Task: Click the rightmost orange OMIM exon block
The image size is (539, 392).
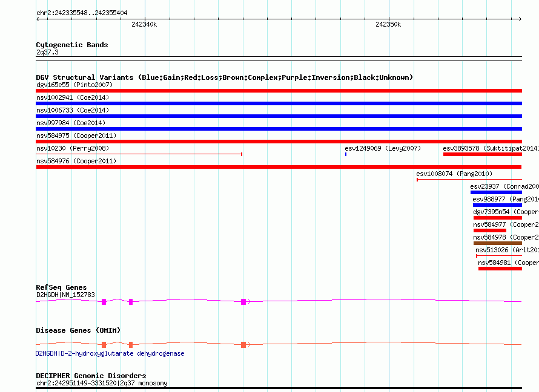Action: (x=243, y=345)
